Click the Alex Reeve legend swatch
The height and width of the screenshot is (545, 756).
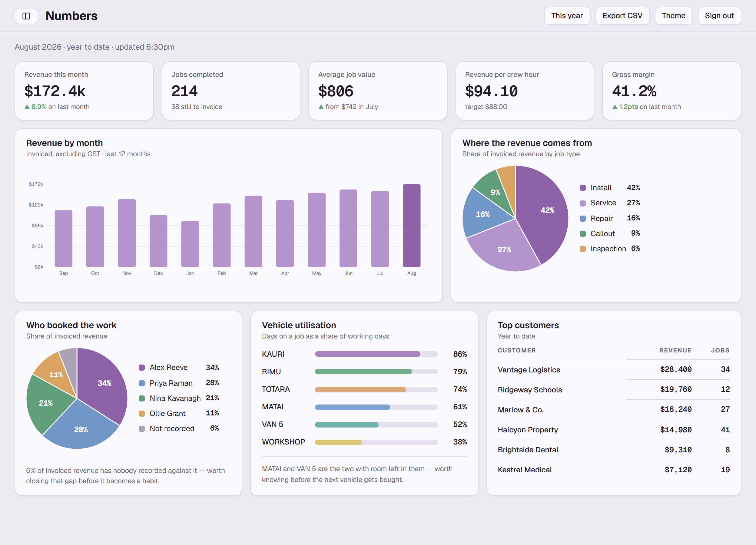click(x=142, y=368)
